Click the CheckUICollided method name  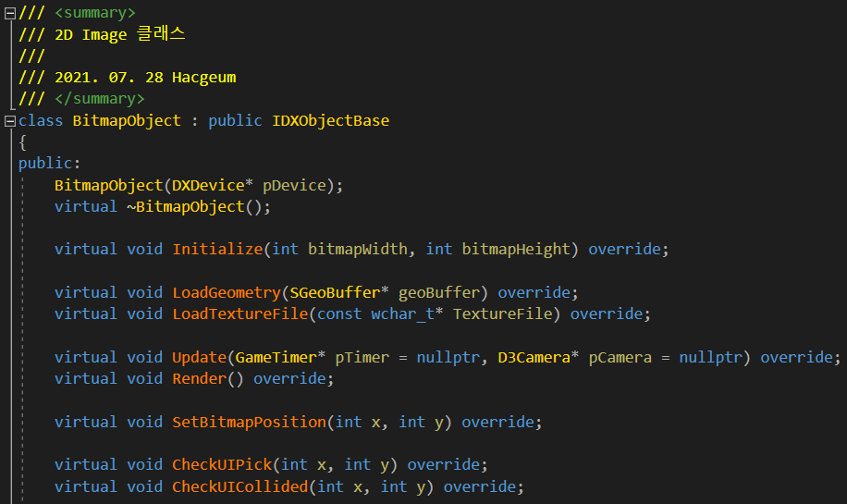(240, 486)
